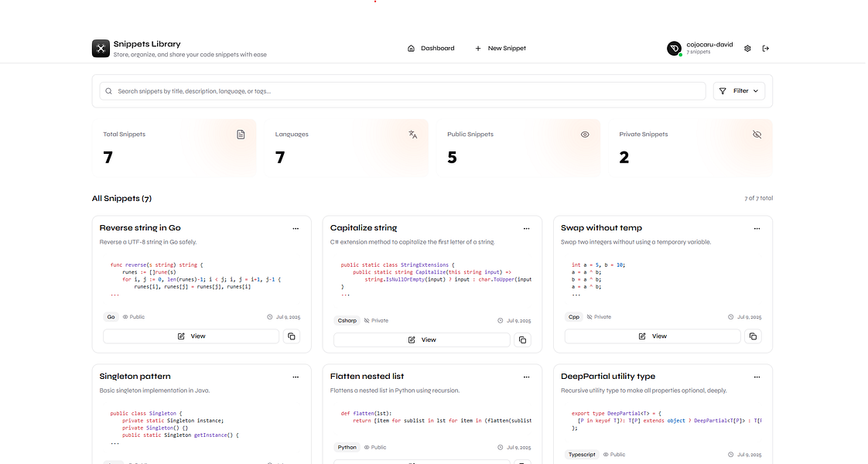The height and width of the screenshot is (464, 868).
Task: Click the Private Snippets eye-off icon
Action: tap(757, 134)
